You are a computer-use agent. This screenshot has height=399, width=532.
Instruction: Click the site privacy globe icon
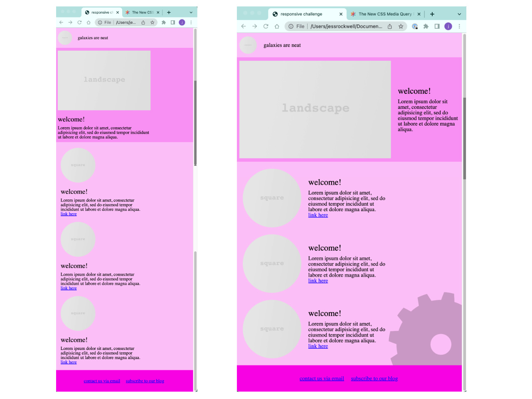tap(414, 26)
